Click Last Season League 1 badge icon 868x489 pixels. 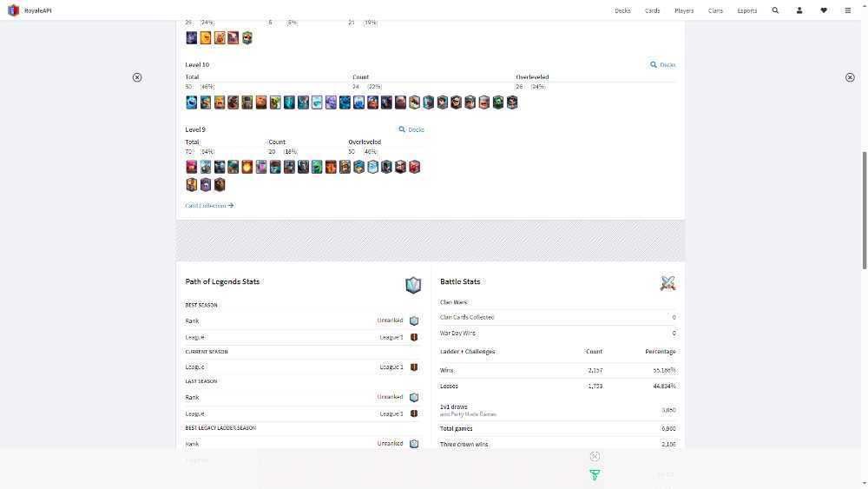414,413
